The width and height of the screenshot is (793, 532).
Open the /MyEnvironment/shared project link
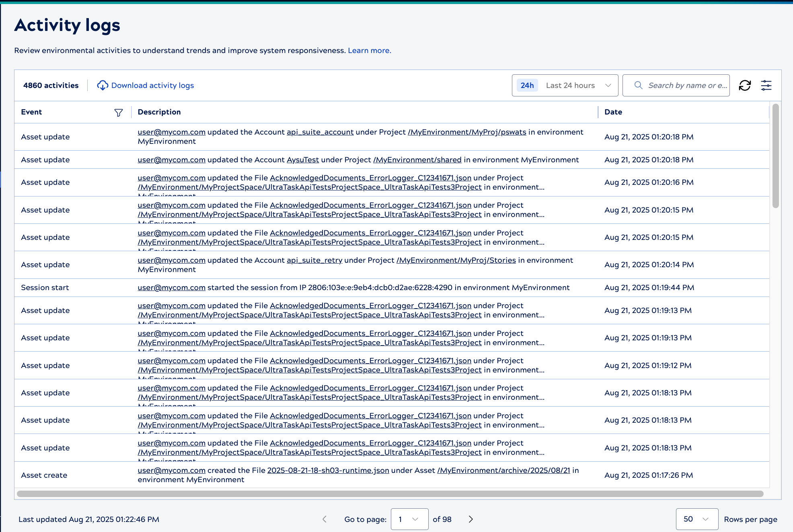click(417, 160)
